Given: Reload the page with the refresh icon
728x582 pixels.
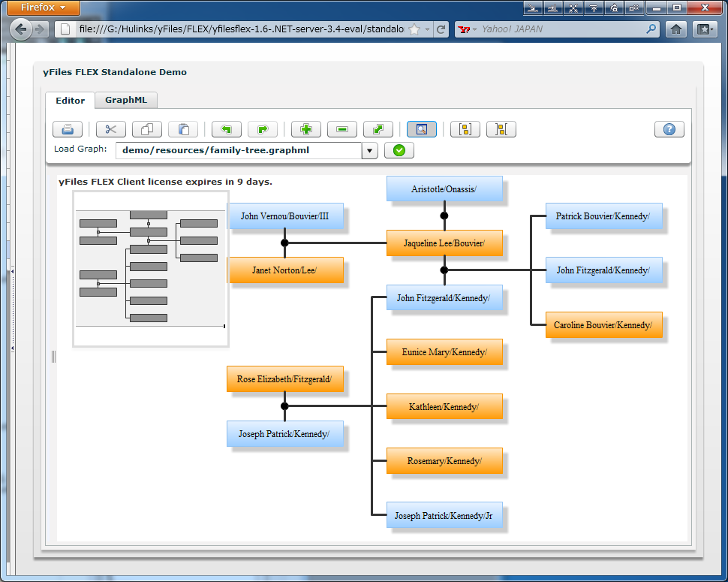Looking at the screenshot, I should point(441,29).
